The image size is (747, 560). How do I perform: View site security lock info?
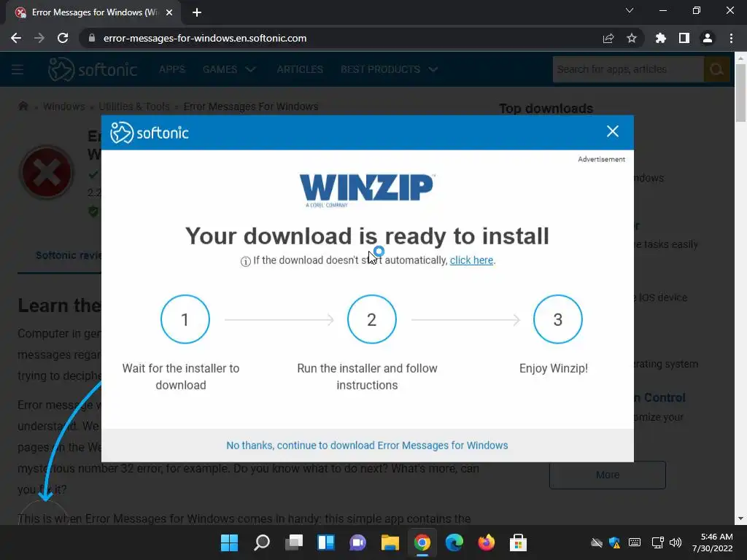92,38
